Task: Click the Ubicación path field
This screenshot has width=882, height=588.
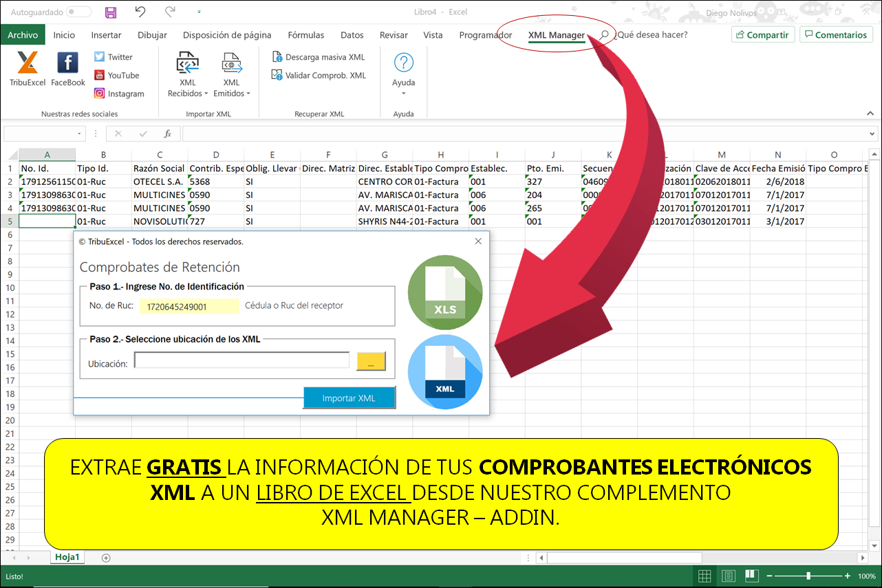Action: [242, 360]
